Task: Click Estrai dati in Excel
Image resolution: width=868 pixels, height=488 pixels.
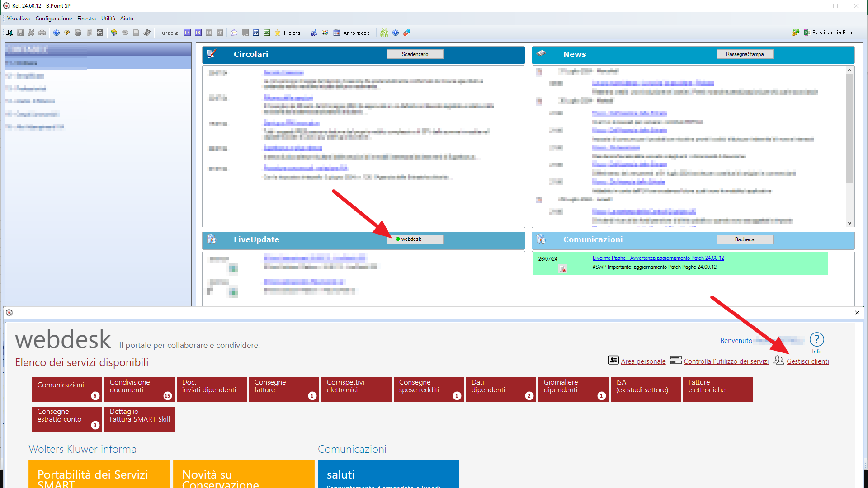Action: tap(829, 33)
